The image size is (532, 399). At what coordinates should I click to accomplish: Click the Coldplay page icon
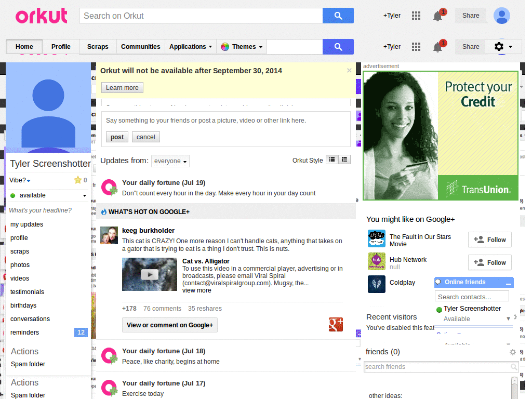coord(377,284)
